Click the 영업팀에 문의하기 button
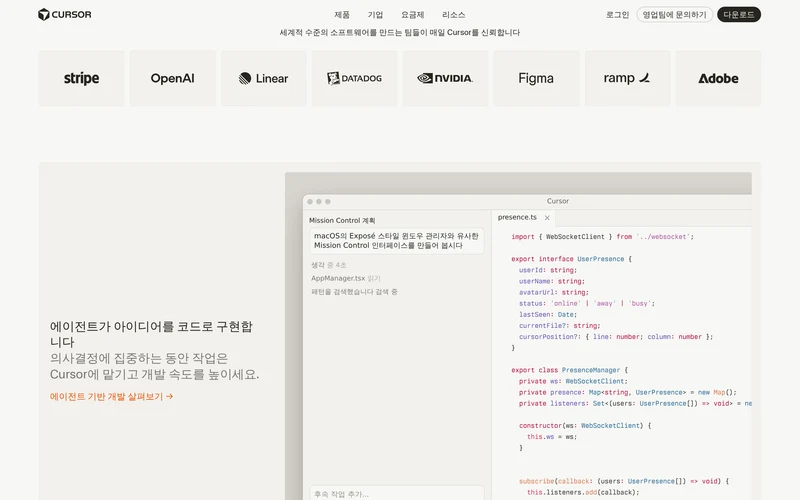800x500 pixels. pos(674,14)
